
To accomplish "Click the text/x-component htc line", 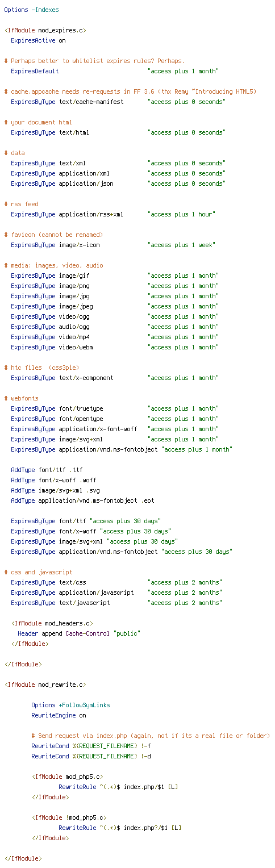I will (114, 378).
